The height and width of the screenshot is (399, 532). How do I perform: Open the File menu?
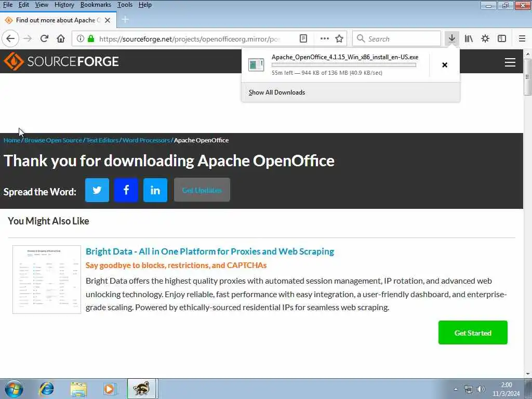(x=7, y=5)
